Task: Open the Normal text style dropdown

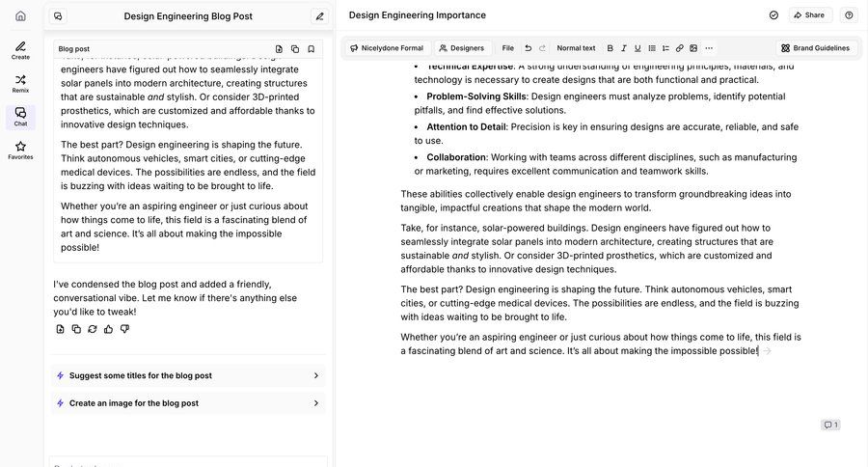Action: [x=576, y=48]
